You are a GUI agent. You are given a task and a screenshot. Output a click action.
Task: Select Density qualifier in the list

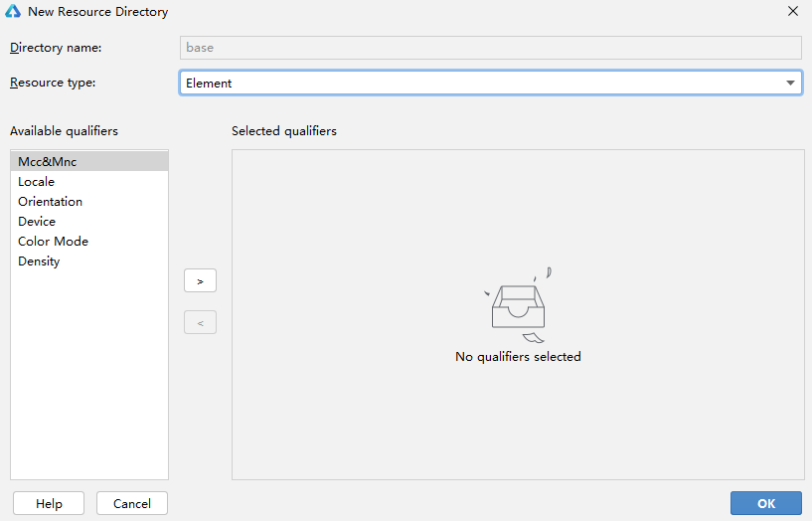pyautogui.click(x=89, y=261)
